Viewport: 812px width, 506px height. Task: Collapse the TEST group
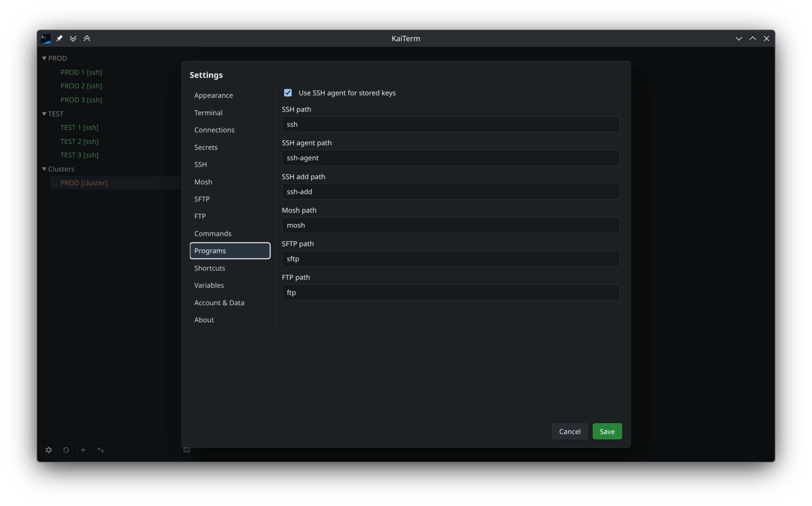click(44, 114)
